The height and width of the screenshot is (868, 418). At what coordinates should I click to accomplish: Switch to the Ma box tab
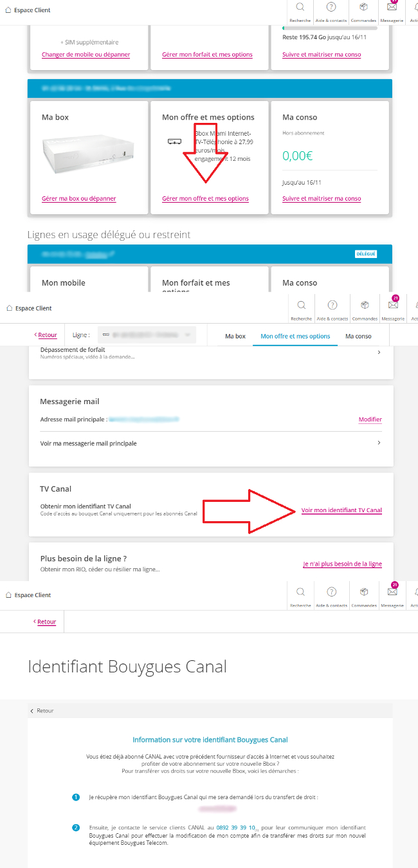[235, 336]
